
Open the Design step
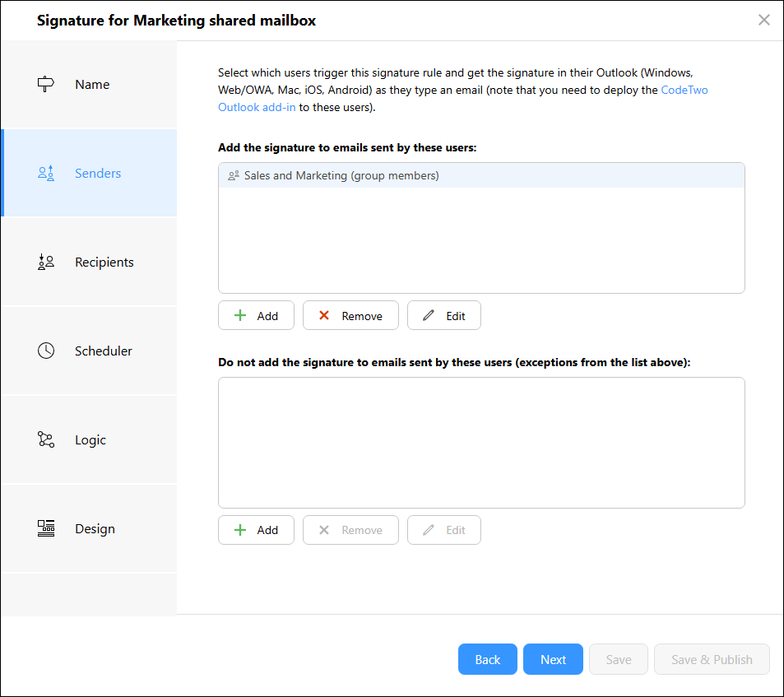tap(89, 528)
